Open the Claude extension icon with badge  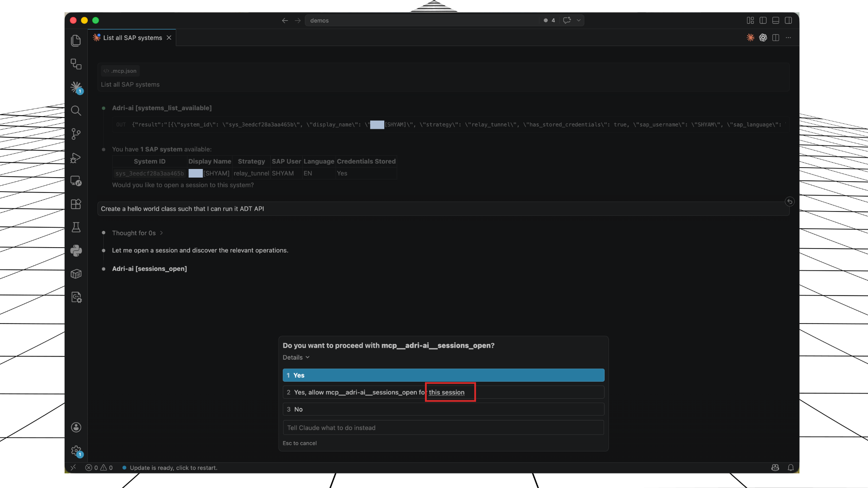(76, 87)
